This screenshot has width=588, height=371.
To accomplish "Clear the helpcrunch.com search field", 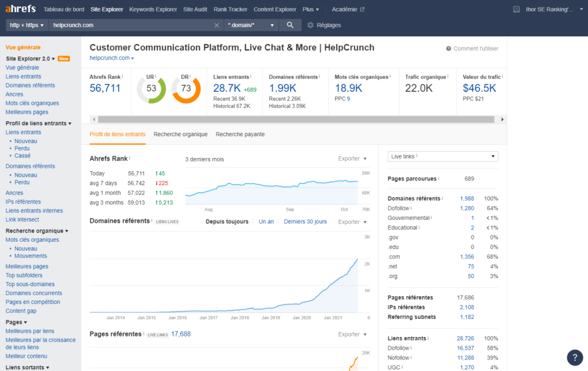I will (x=216, y=25).
